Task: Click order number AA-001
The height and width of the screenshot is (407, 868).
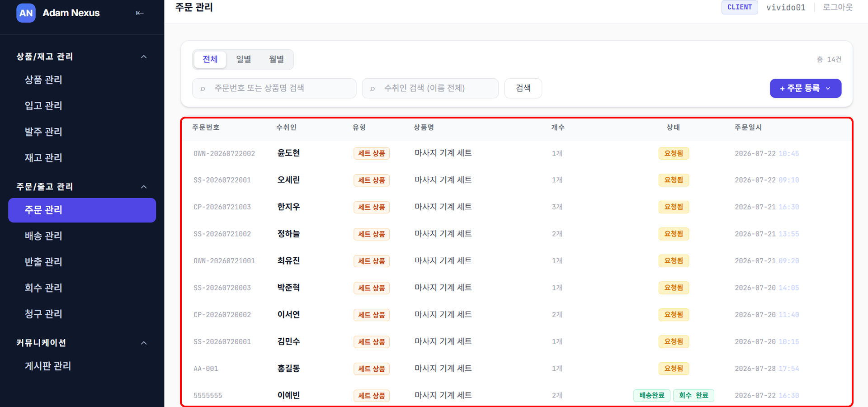Action: [x=206, y=369]
